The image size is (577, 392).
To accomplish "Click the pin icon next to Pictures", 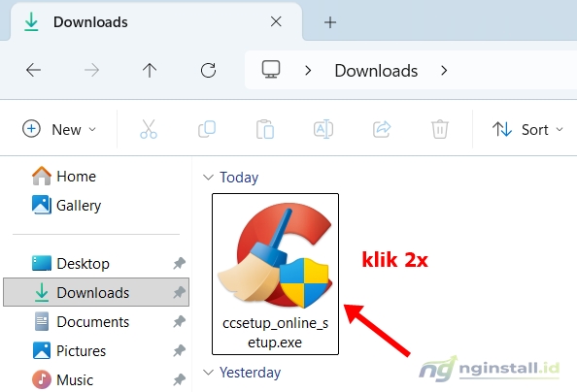I will pos(179,350).
